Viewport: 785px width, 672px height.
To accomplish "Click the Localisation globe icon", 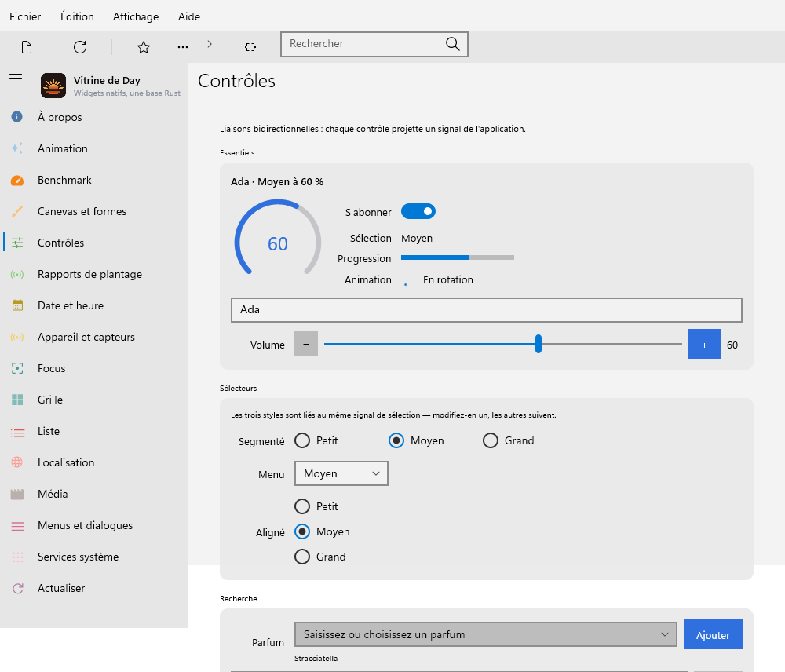I will pos(17,462).
